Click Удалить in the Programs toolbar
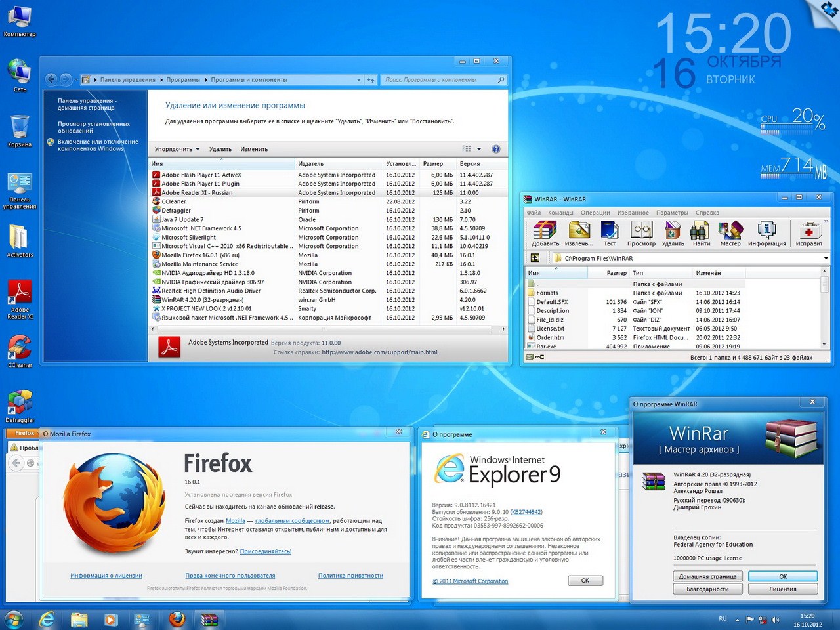The width and height of the screenshot is (840, 630). [220, 149]
